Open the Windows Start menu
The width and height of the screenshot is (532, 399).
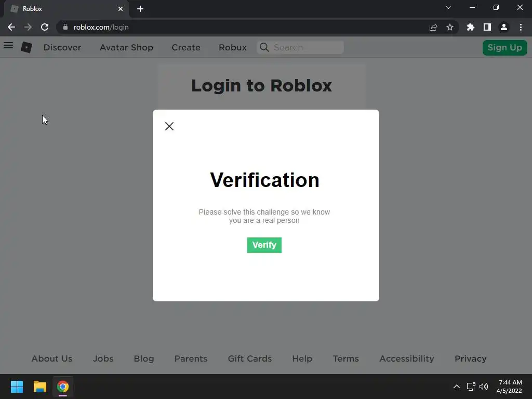tap(17, 387)
